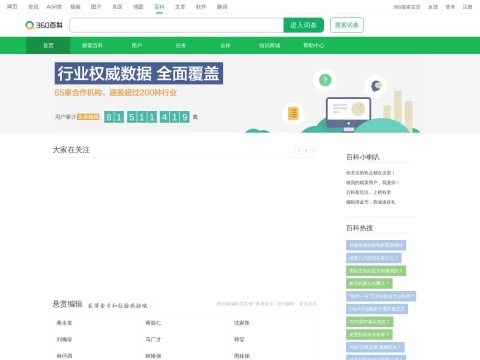Screen dimensions: 480x360
Task: Open AI问答 in the top bar
Action: [x=54, y=7]
